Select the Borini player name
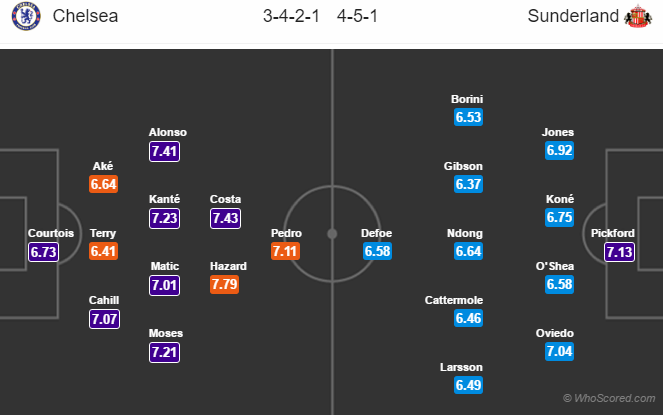 pos(468,100)
